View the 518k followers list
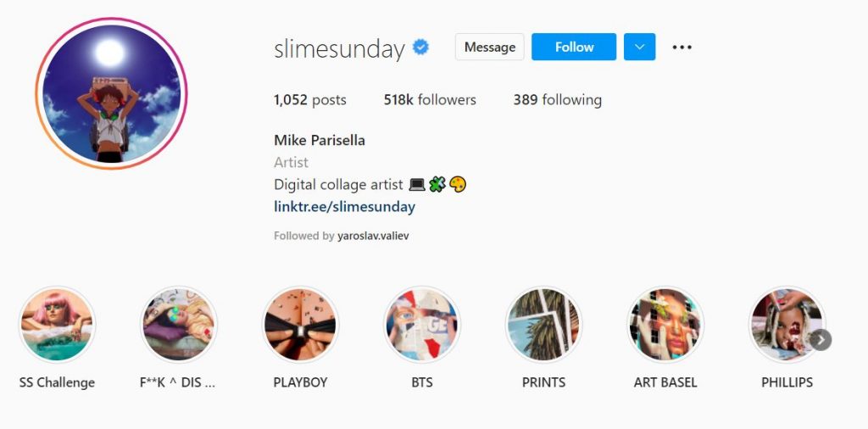This screenshot has height=429, width=868. point(430,100)
